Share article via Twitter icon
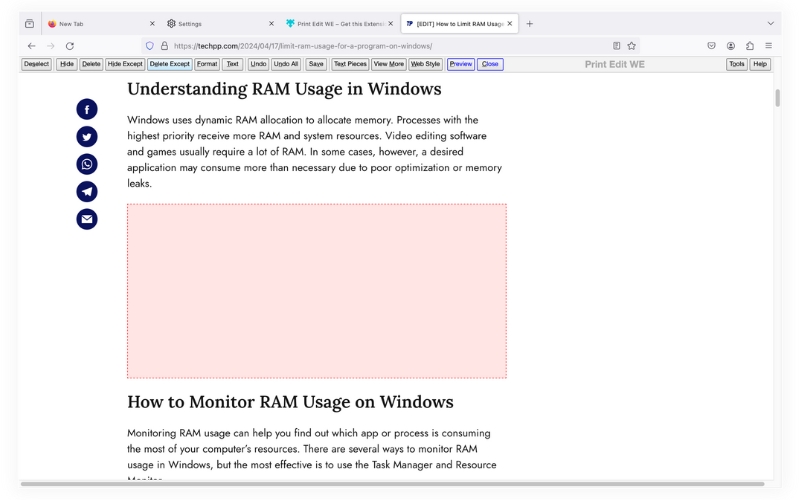 87,137
